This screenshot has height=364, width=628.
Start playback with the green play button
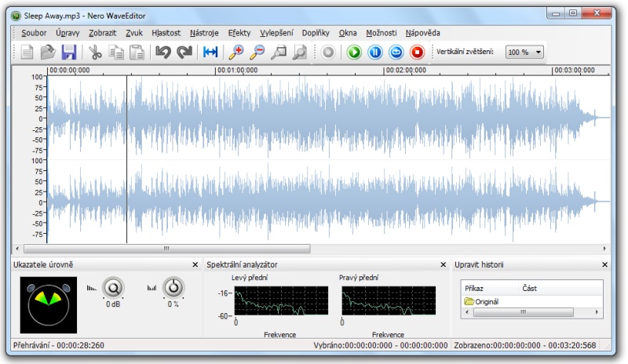(354, 52)
